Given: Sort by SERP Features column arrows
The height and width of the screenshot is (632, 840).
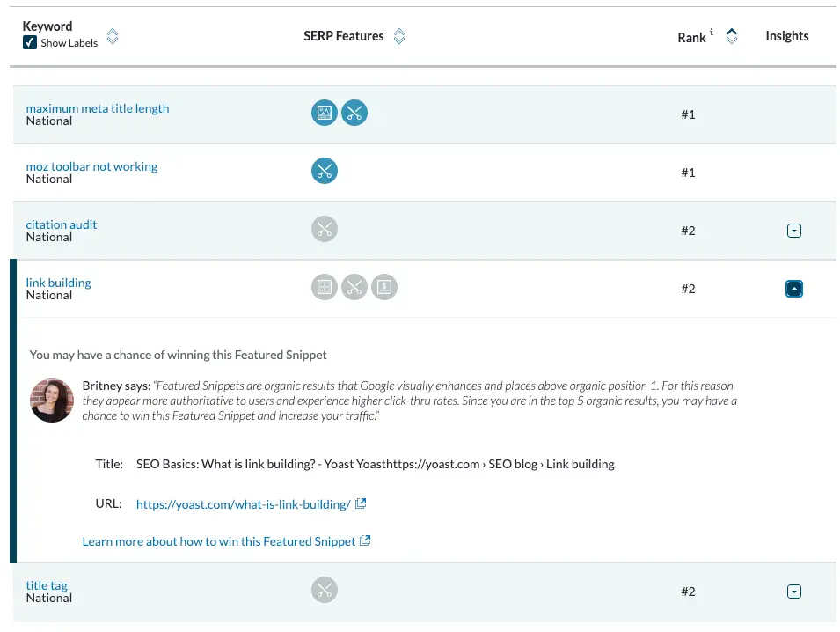Looking at the screenshot, I should [399, 37].
